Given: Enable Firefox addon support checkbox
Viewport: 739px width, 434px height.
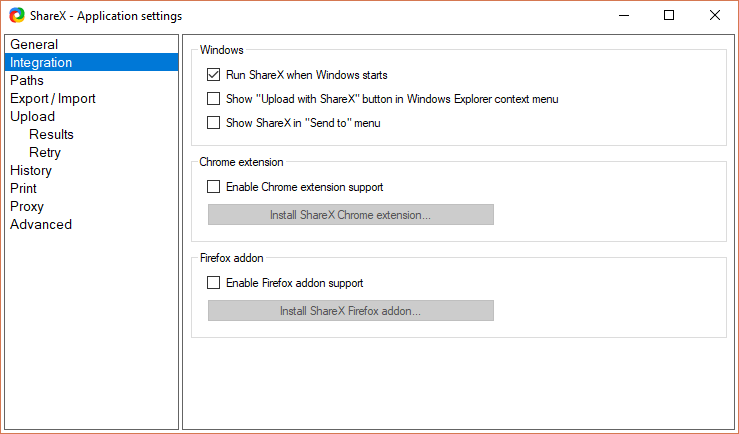Looking at the screenshot, I should click(x=213, y=283).
